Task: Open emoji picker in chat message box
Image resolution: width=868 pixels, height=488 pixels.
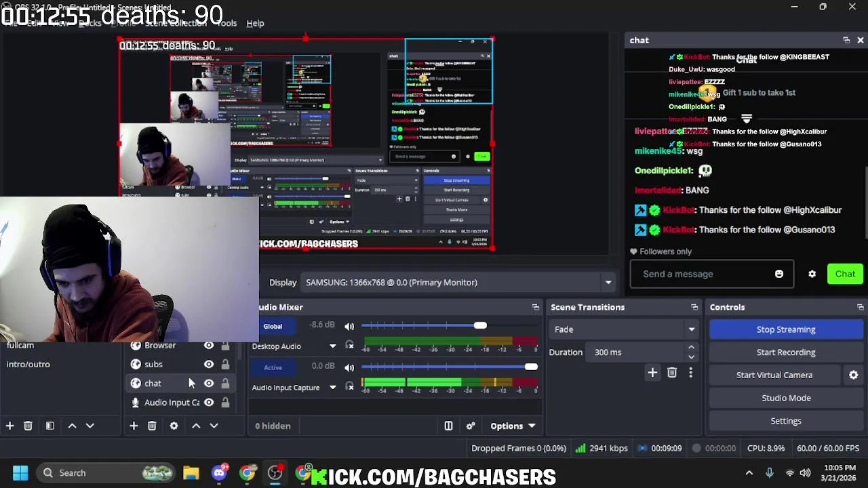Action: coord(779,274)
